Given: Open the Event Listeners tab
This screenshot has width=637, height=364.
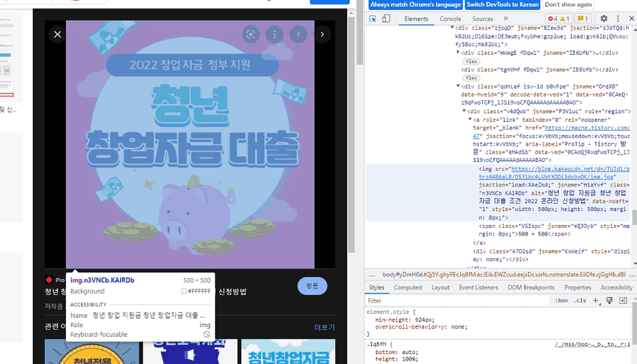Looking at the screenshot, I should coord(479,287).
